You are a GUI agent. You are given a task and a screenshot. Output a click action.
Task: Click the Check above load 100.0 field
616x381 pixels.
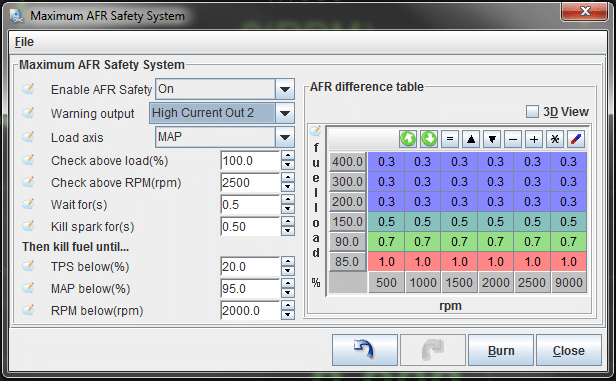pos(251,161)
